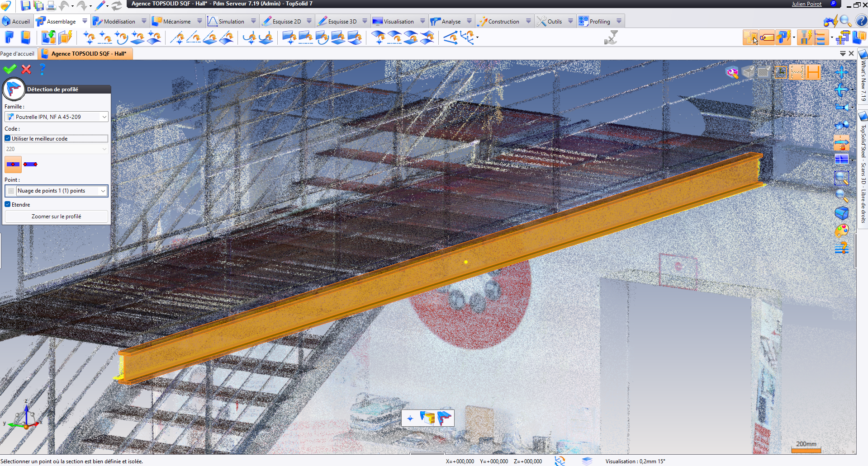Viewport: 868px width, 466px height.
Task: Uncheck the Etendre checkbox
Action: (8, 204)
